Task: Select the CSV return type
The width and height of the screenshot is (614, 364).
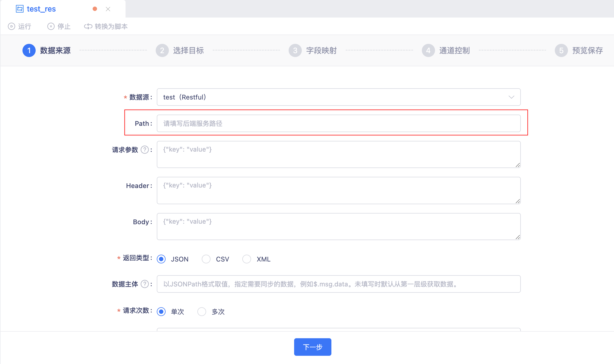Action: tap(206, 259)
